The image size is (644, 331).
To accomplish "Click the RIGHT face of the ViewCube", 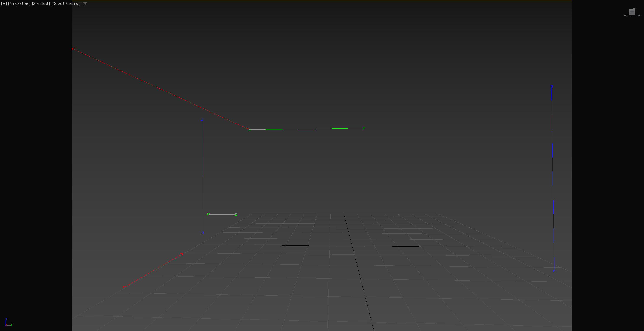I will (x=632, y=12).
